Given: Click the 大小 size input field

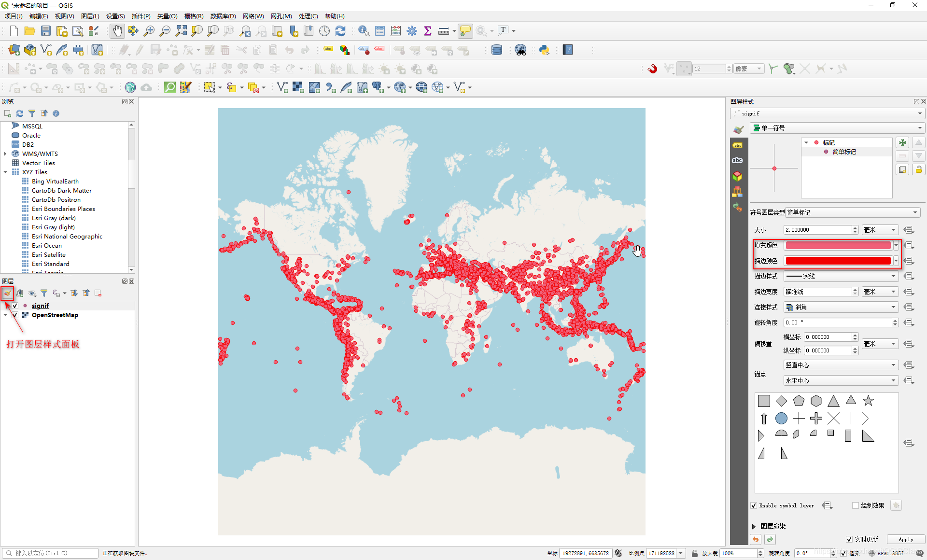Looking at the screenshot, I should point(817,230).
